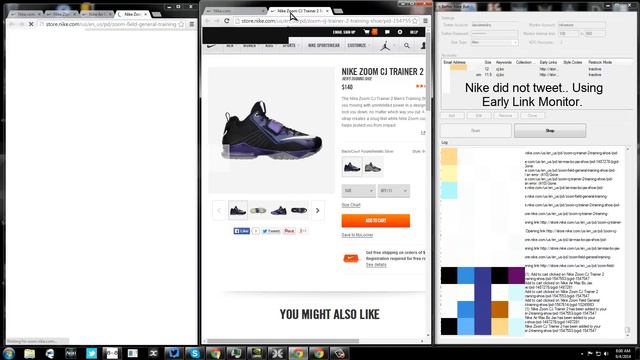Open File Explorer from the taskbar
This screenshot has width=640, height=360.
[x=29, y=353]
